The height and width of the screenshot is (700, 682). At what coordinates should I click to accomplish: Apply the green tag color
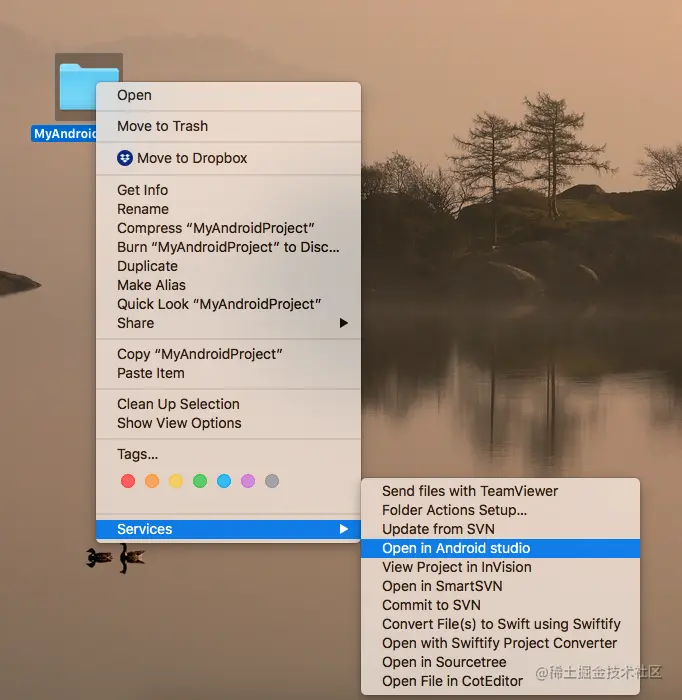click(200, 481)
